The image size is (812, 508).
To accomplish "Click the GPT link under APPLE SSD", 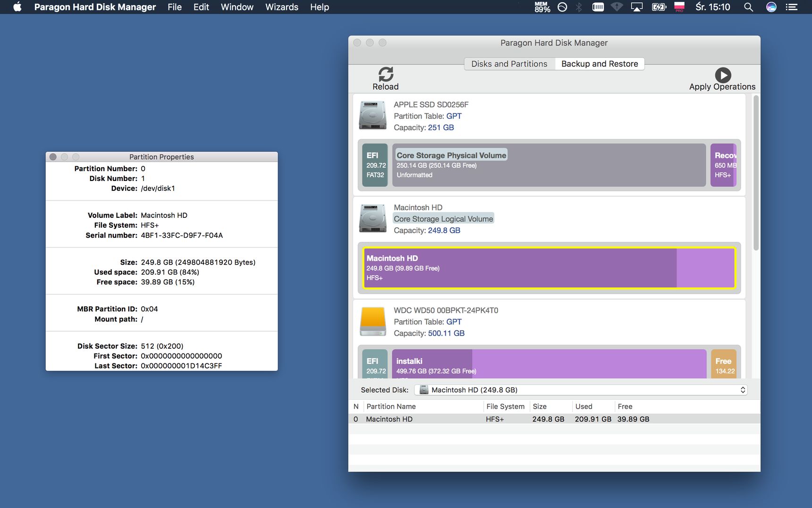I will pos(454,116).
